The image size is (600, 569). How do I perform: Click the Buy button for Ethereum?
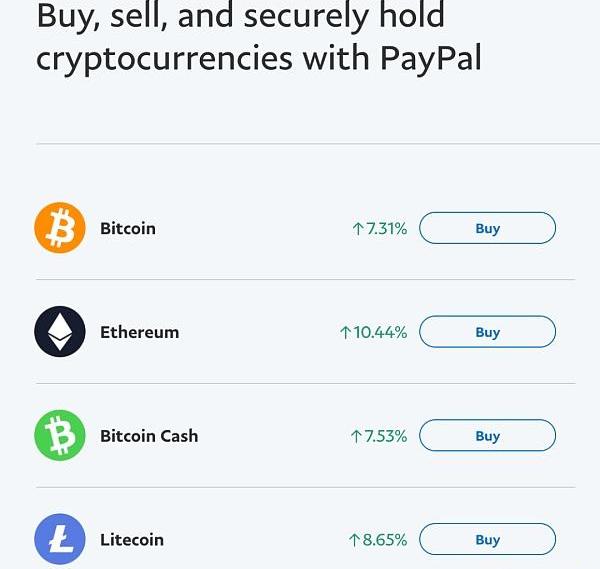point(488,332)
